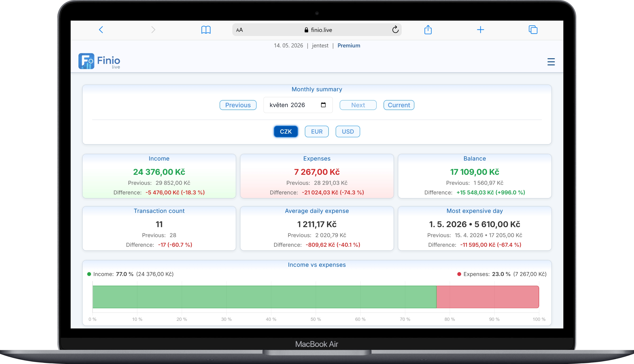Open Safari bookmarks book icon
Viewport: 634px width, 364px height.
(x=206, y=30)
